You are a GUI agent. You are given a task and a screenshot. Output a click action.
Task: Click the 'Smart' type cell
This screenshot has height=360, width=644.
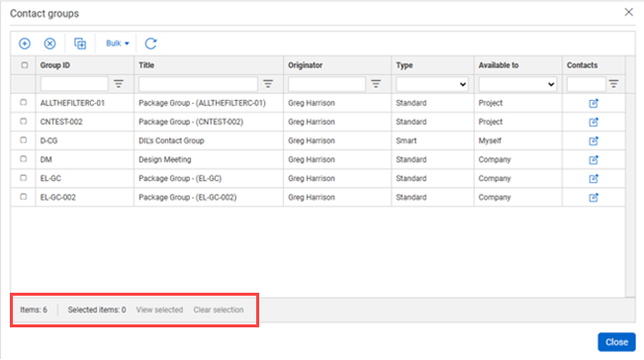(407, 140)
